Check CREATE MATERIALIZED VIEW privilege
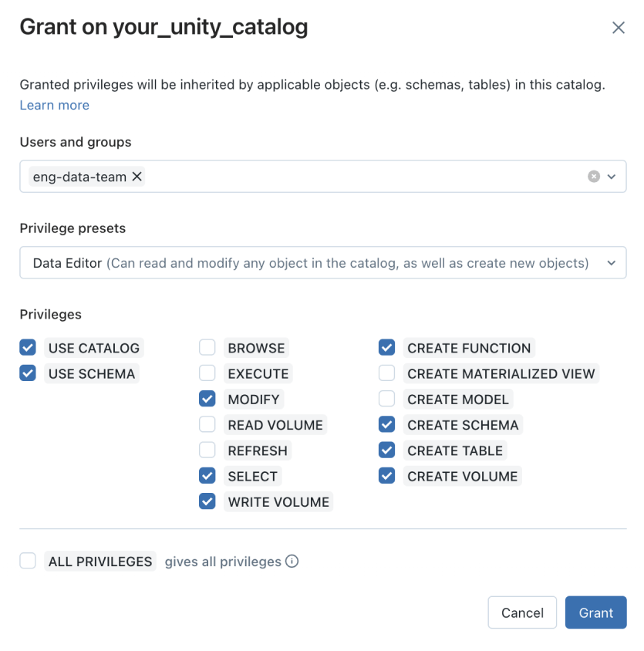644x651 pixels. click(x=386, y=373)
